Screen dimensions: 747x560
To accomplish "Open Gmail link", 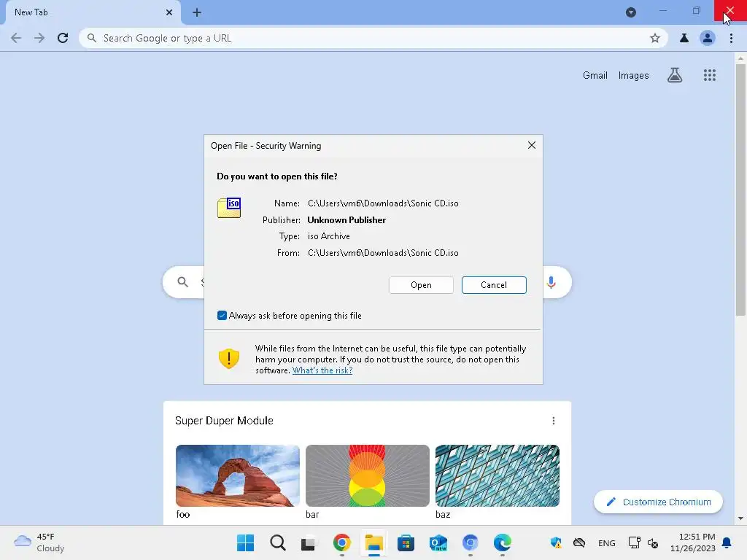I will tap(595, 75).
